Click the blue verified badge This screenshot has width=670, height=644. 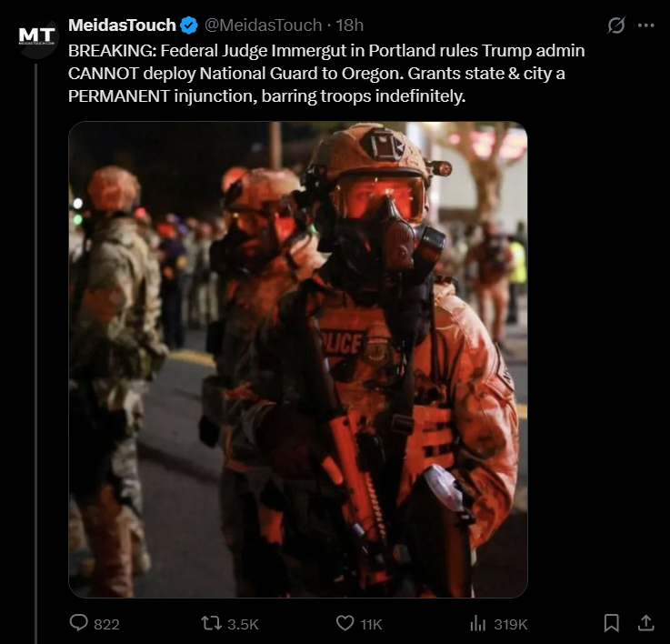188,25
